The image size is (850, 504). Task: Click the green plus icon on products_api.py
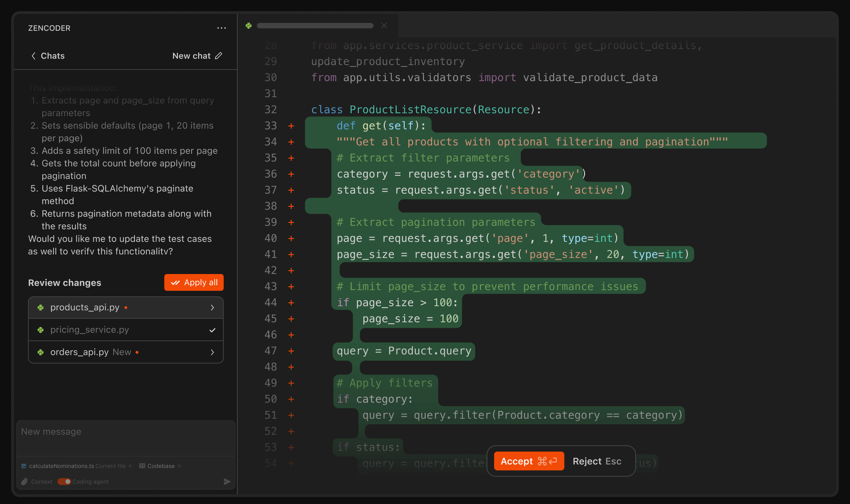click(x=41, y=307)
